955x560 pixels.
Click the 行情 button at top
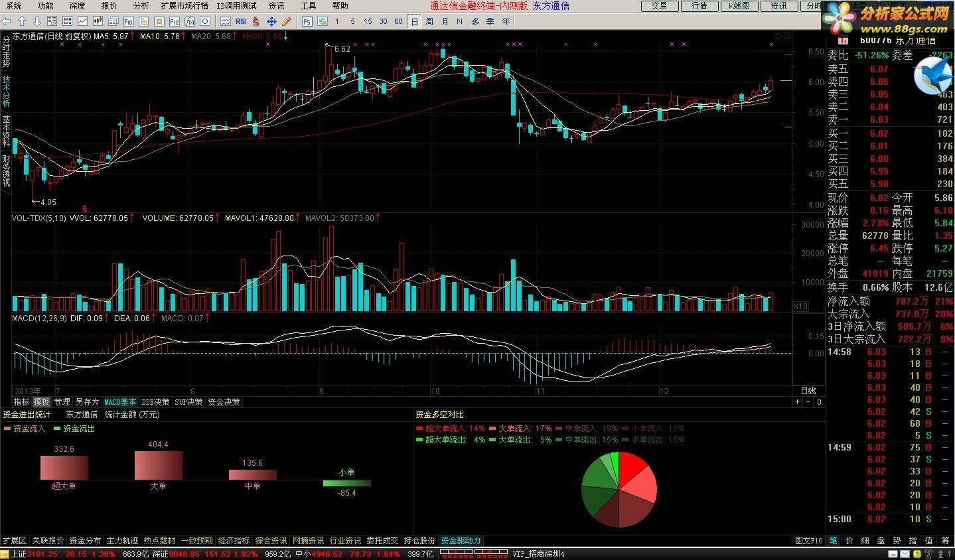point(699,6)
